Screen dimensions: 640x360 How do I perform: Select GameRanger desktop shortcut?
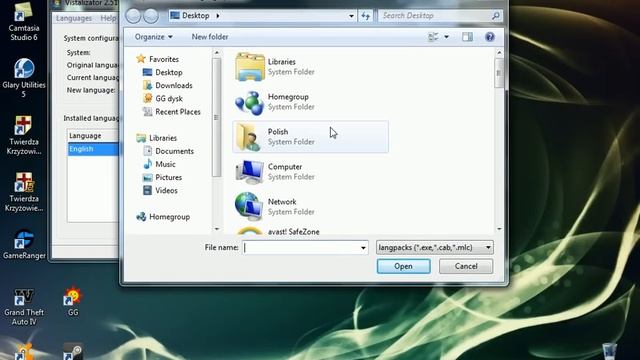pyautogui.click(x=24, y=244)
